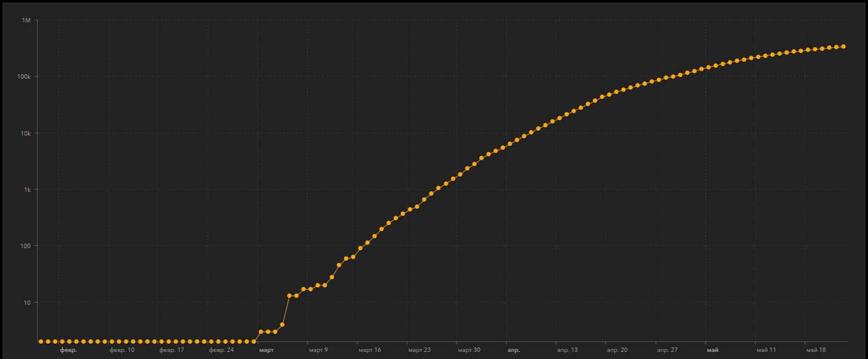Viewport: 868px width, 359px height.
Task: Click the 10 vertical axis label
Action: [x=27, y=303]
